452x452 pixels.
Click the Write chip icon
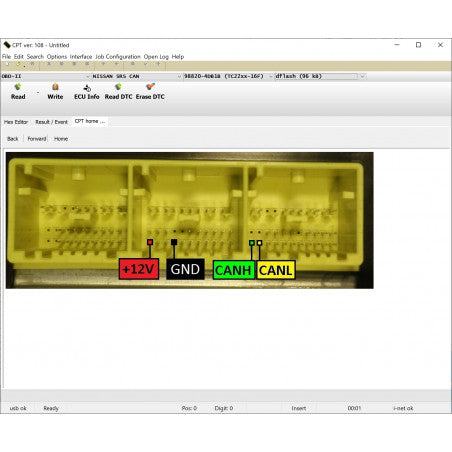click(55, 87)
